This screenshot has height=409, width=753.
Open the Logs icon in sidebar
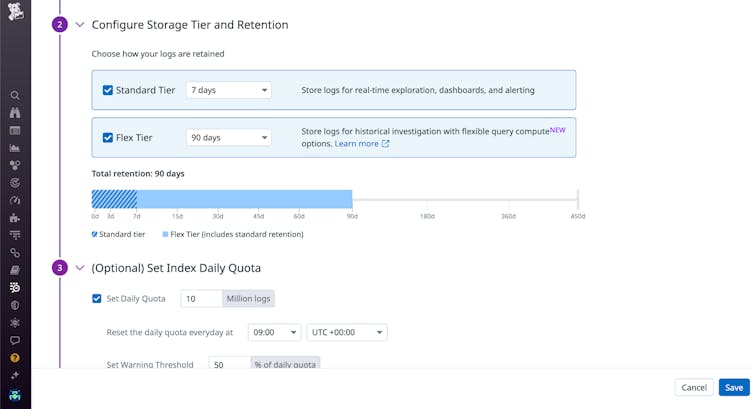(x=15, y=287)
